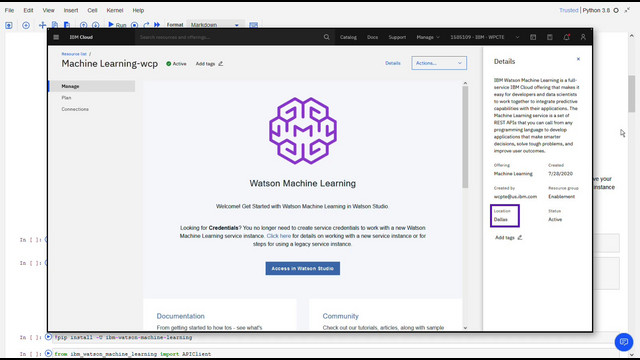Viewport: 640px width, 360px height.
Task: Click the 'Click here' credentials link
Action: (279, 236)
